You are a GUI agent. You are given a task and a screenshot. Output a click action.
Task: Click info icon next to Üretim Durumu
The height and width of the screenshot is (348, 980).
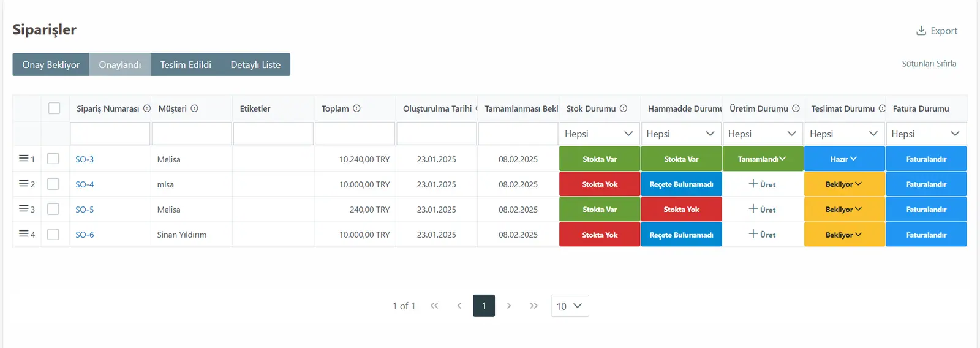click(x=796, y=108)
